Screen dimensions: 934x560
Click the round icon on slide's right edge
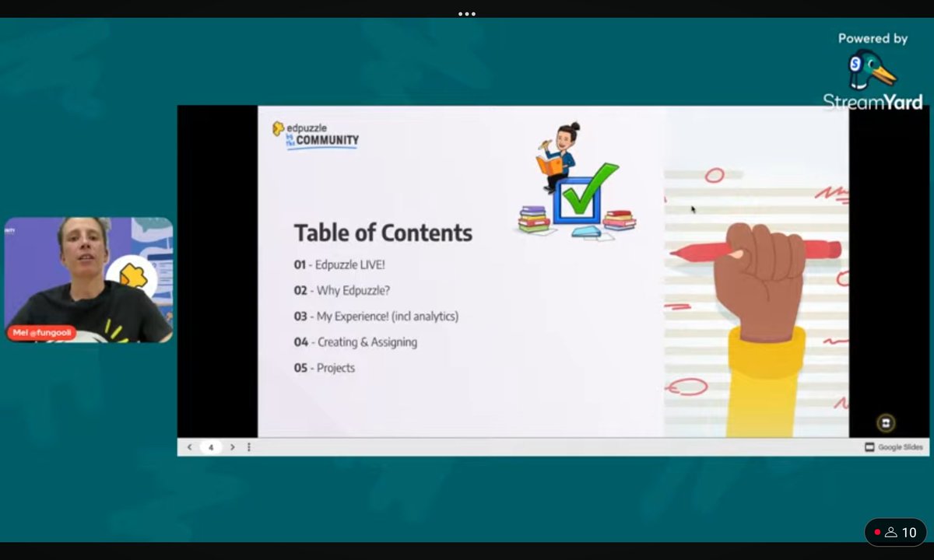click(x=886, y=423)
